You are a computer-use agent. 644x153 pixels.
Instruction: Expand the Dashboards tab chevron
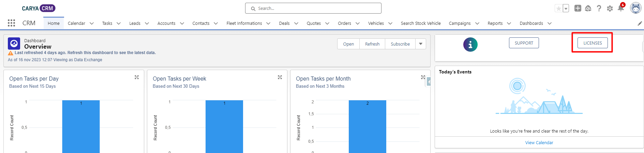click(x=550, y=23)
